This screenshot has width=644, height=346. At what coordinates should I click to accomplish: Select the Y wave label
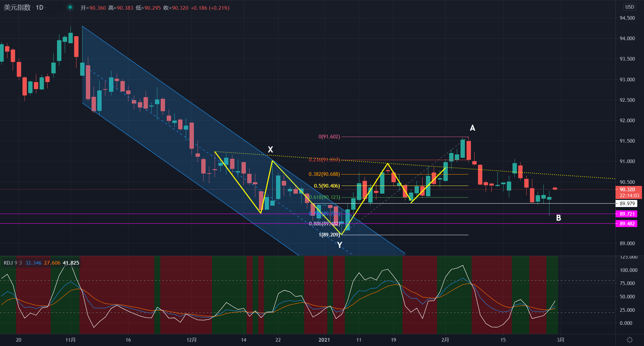pos(340,245)
